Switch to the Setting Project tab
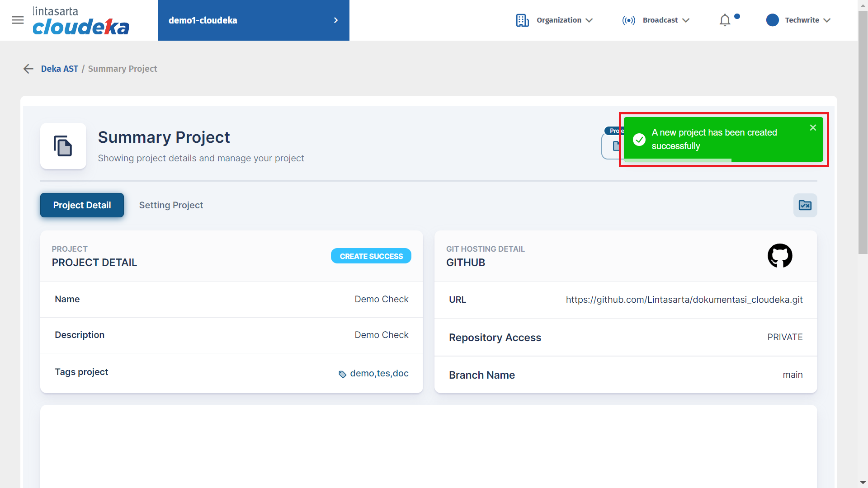 [171, 205]
